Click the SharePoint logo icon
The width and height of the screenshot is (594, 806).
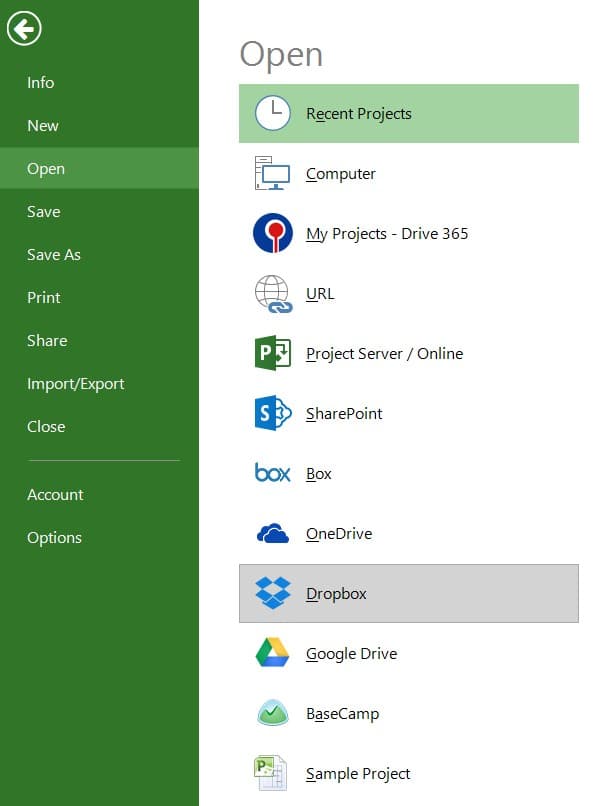point(273,413)
